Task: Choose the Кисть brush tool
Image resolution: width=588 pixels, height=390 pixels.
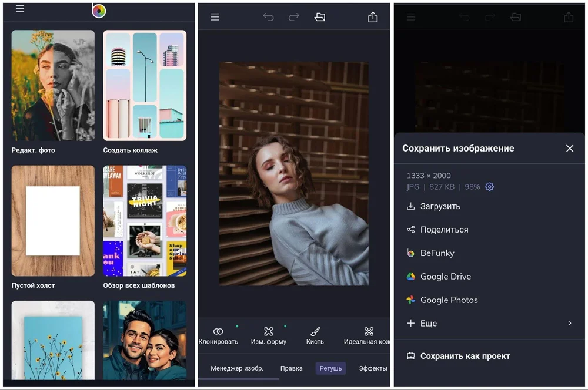Action: tap(315, 335)
